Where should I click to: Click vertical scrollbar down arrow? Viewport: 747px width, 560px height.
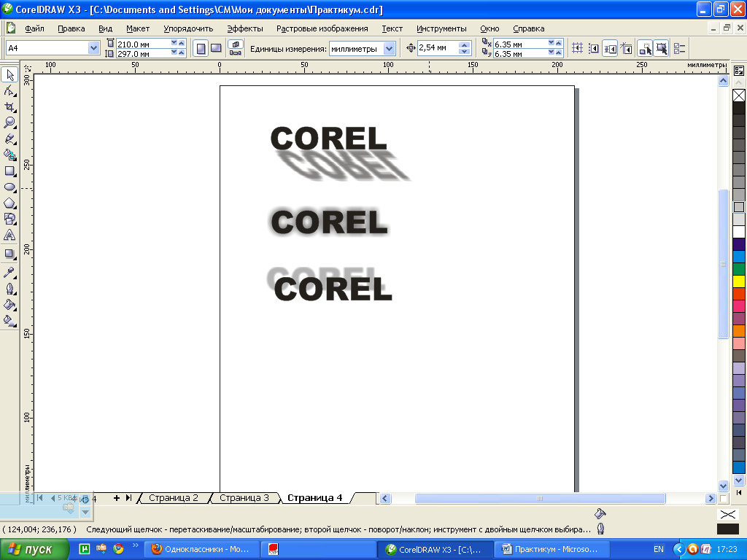tap(723, 486)
